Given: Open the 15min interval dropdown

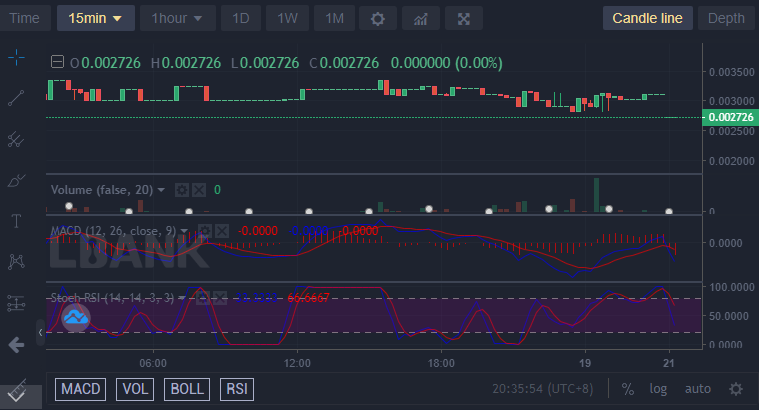Looking at the screenshot, I should pyautogui.click(x=95, y=18).
